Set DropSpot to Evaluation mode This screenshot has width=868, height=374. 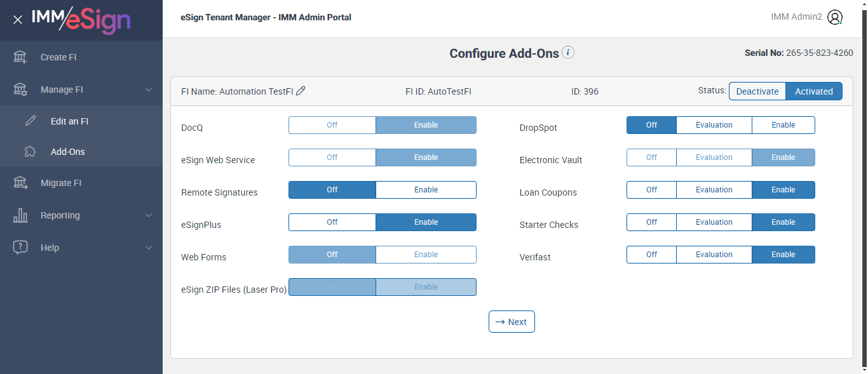click(714, 125)
